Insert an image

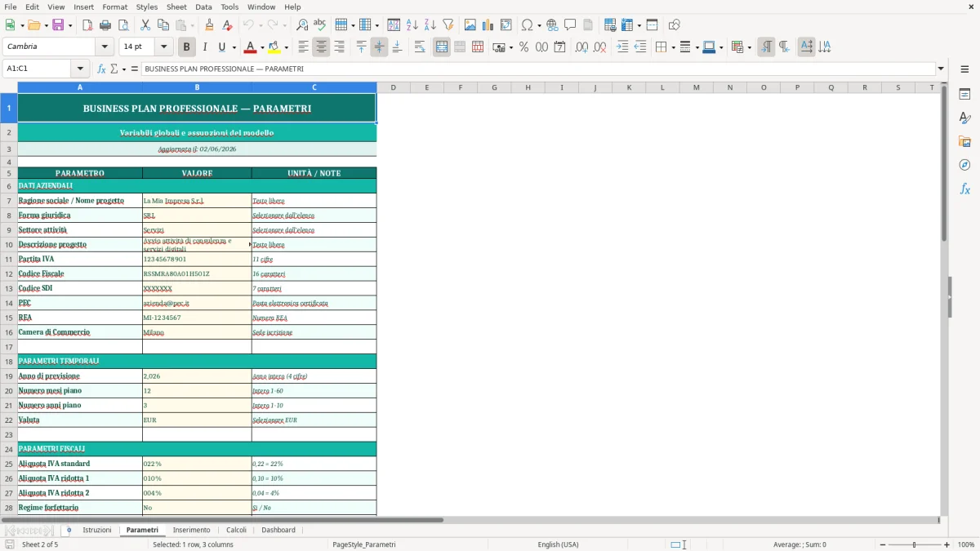(470, 25)
